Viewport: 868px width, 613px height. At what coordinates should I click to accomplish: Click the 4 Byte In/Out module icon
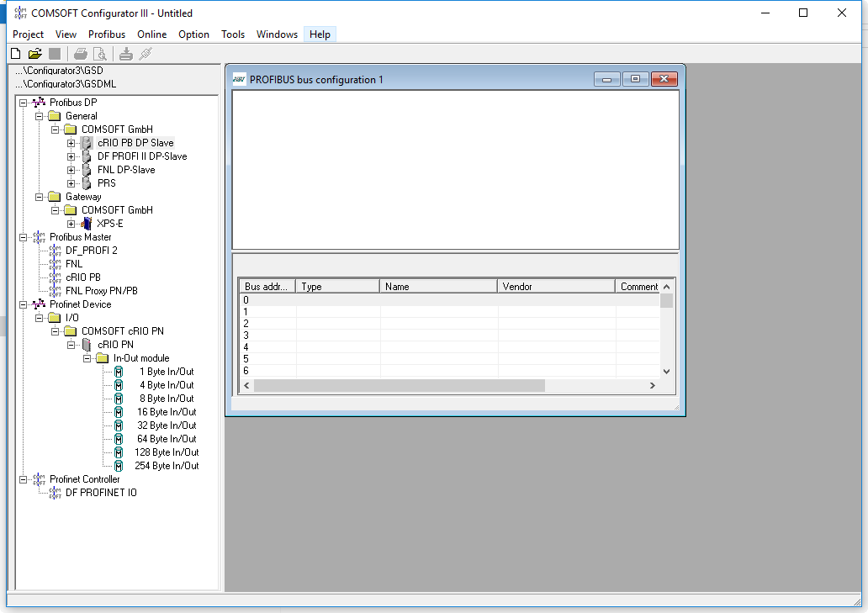(x=119, y=385)
